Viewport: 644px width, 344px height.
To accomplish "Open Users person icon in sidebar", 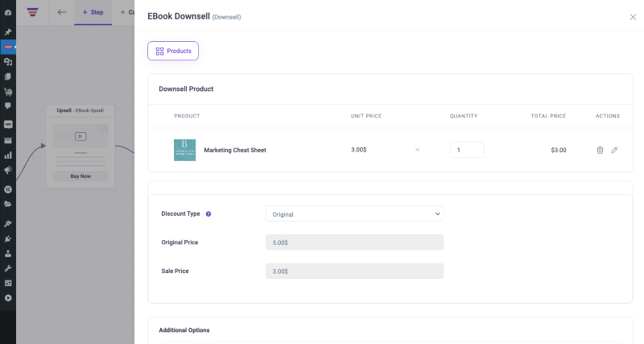I will pos(8,254).
